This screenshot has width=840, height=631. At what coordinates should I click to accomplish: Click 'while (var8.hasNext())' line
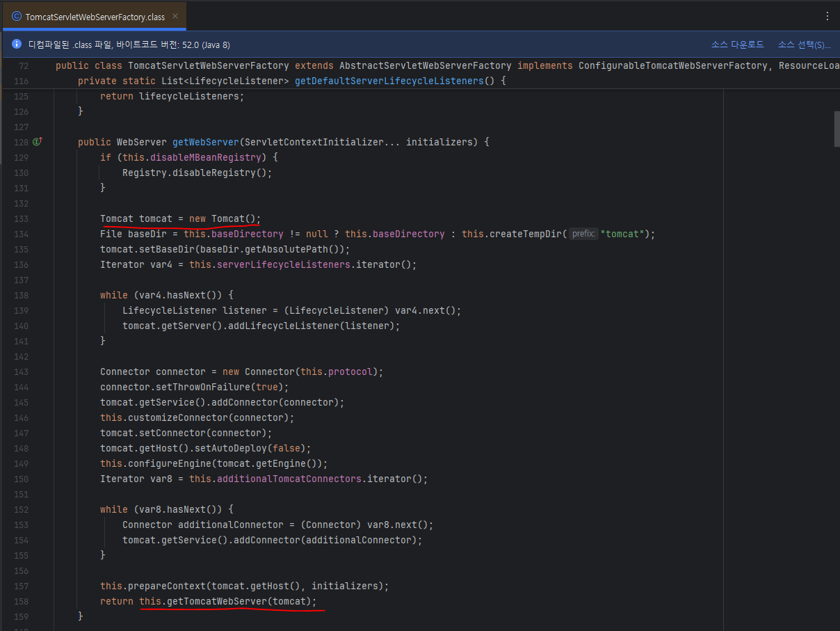coord(167,509)
